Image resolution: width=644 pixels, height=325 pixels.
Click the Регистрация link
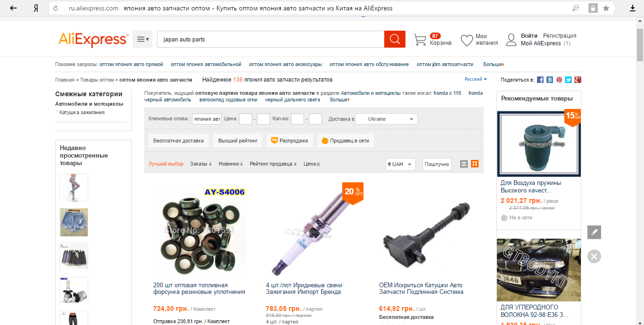click(x=560, y=36)
